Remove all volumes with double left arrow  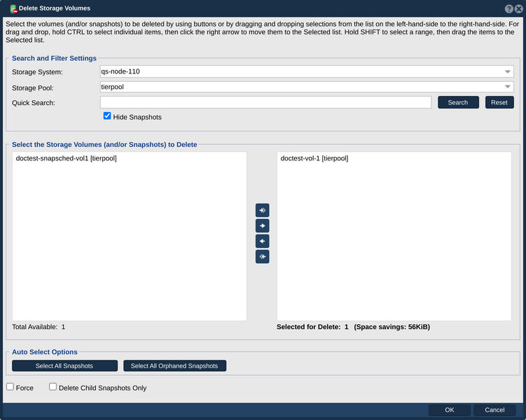[263, 256]
